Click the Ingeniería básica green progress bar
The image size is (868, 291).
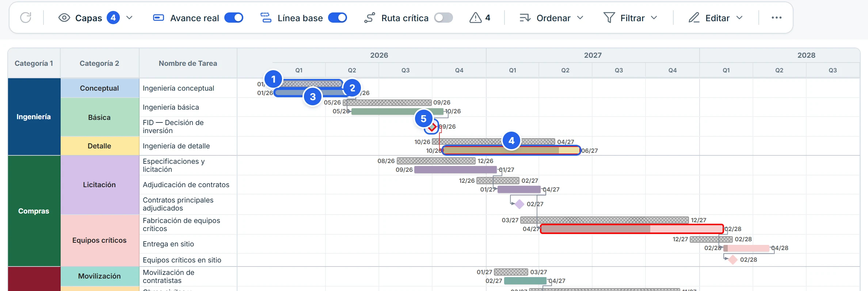(397, 112)
